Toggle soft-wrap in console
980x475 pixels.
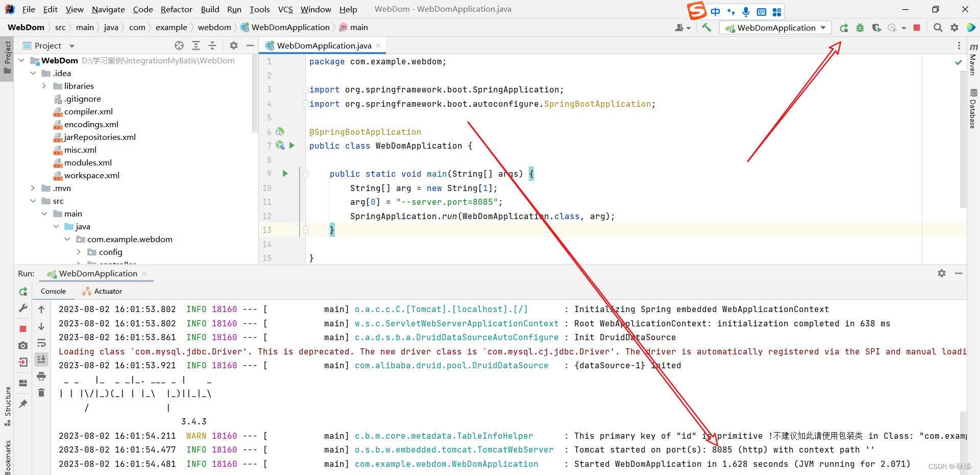pos(41,343)
